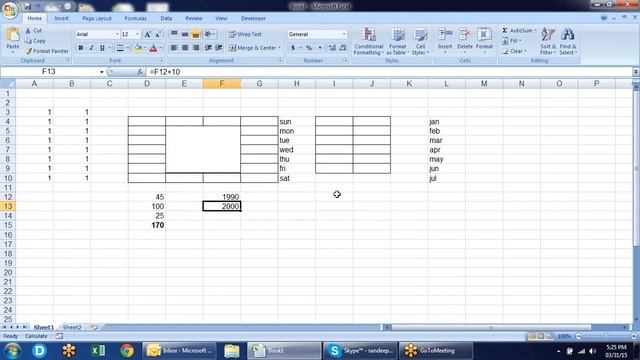Open the General number format dropdown
The image size is (640, 360).
click(x=344, y=34)
